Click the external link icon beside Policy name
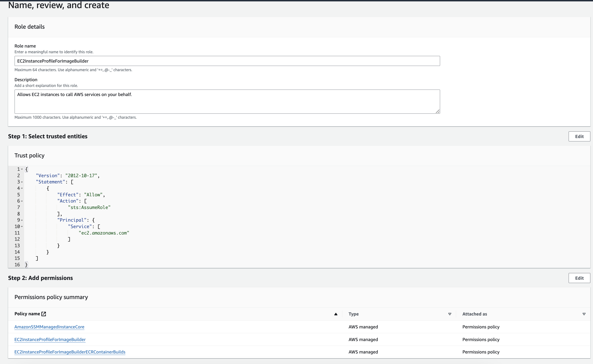The width and height of the screenshot is (593, 364). point(43,314)
